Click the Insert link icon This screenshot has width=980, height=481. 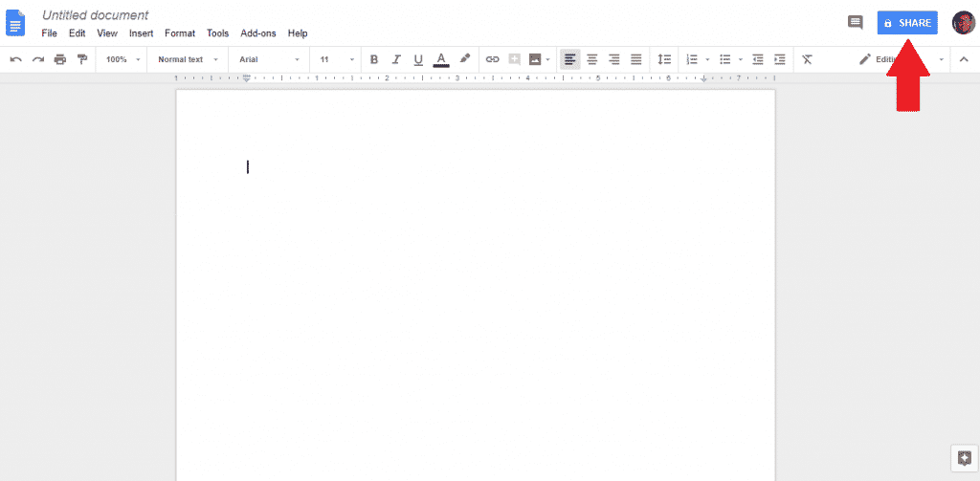493,59
